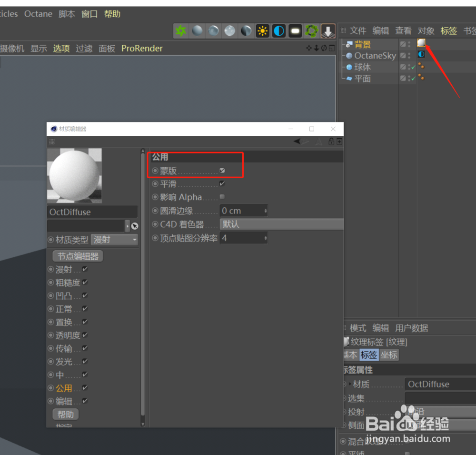476x455 pixels.
Task: Expand the small arrow beside the layer field
Action: pyautogui.click(x=128, y=226)
